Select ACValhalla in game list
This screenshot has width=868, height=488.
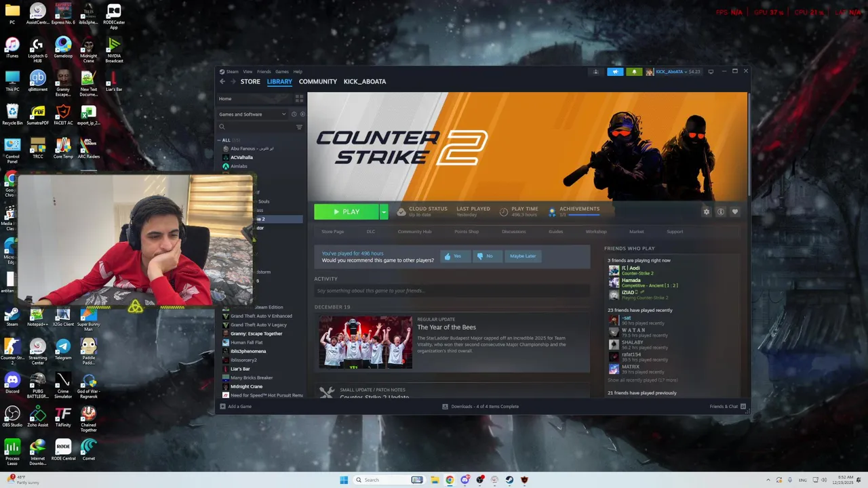[241, 157]
